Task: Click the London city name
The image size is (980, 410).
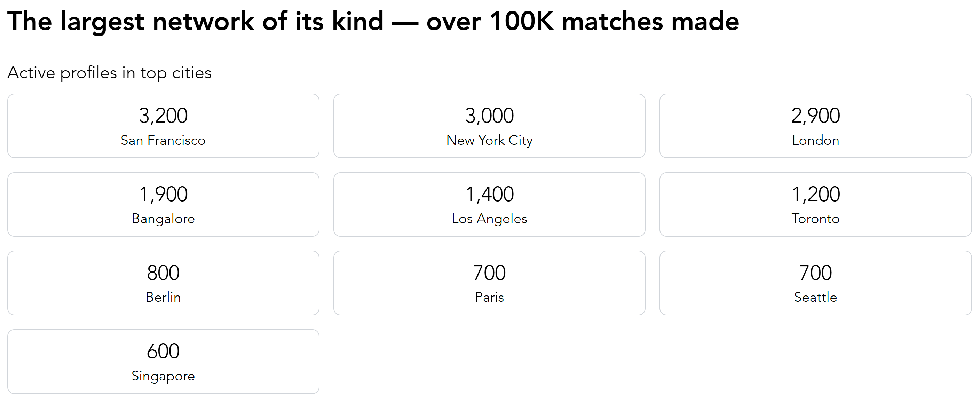Action: tap(815, 140)
